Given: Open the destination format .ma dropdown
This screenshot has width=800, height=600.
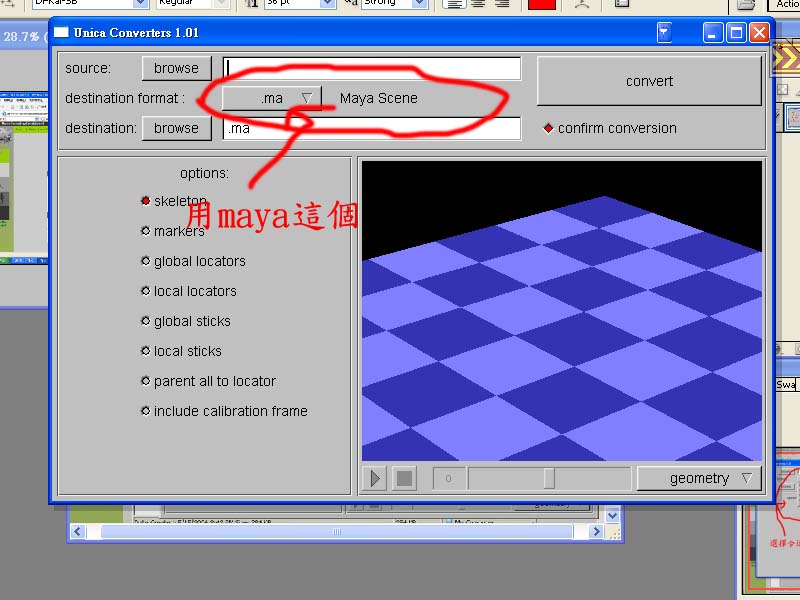Looking at the screenshot, I should (x=272, y=98).
